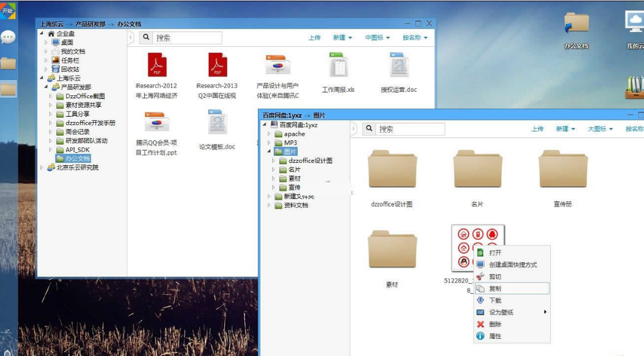This screenshot has height=356, width=644.
Task: Open 新建 dropdown in 办公文档 window
Action: [x=343, y=37]
